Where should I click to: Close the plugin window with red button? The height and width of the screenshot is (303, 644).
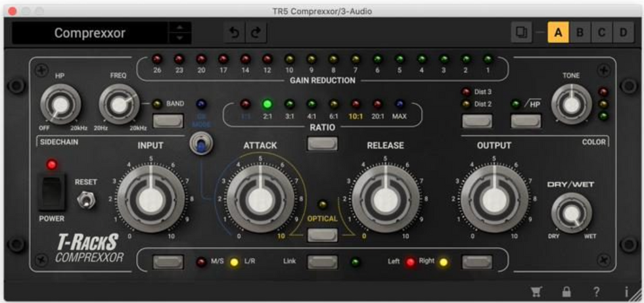tap(12, 11)
